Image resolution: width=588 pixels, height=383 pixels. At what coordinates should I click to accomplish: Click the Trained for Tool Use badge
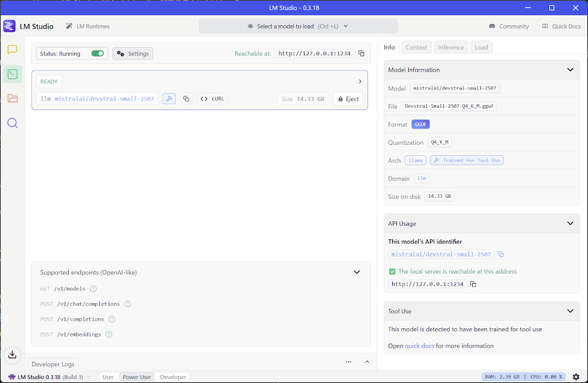(x=467, y=160)
